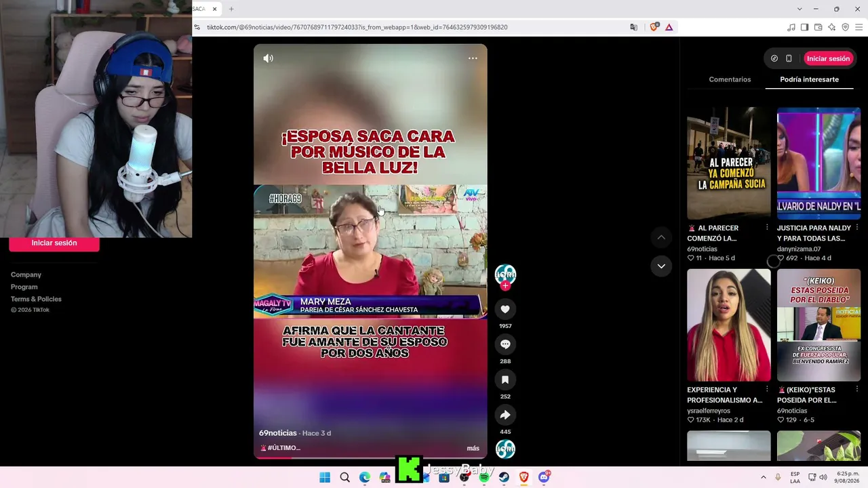Open Steam from the taskbar
This screenshot has height=488, width=868.
tap(504, 477)
